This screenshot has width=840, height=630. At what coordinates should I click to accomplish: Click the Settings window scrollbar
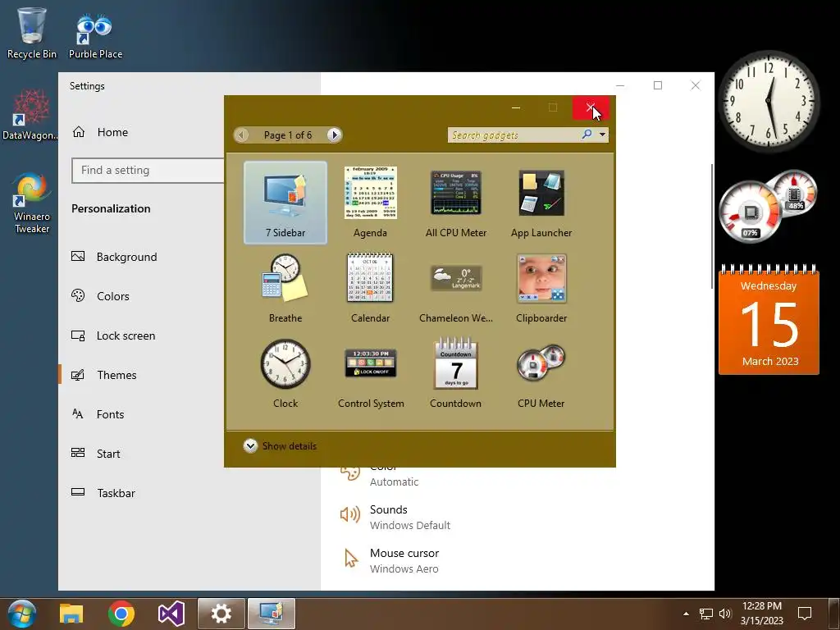[712, 226]
